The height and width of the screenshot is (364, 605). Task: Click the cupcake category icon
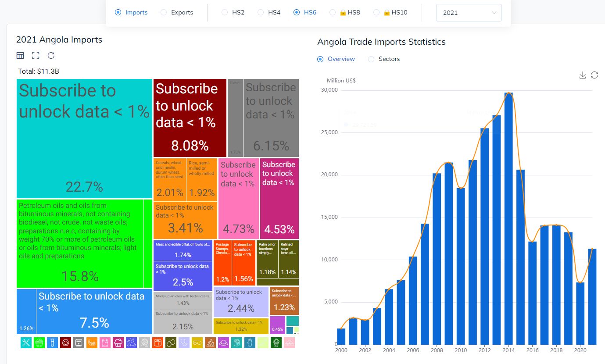[x=118, y=343]
